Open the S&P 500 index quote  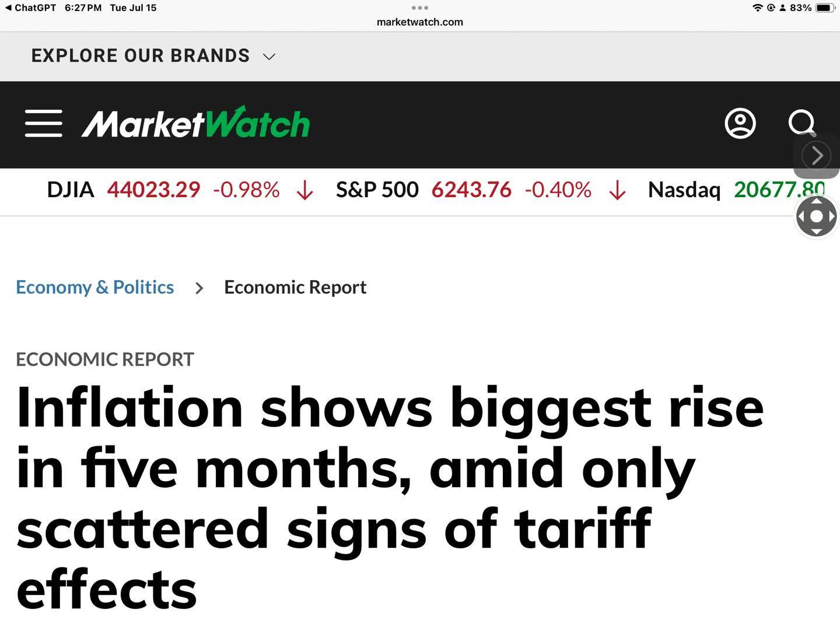pyautogui.click(x=377, y=190)
